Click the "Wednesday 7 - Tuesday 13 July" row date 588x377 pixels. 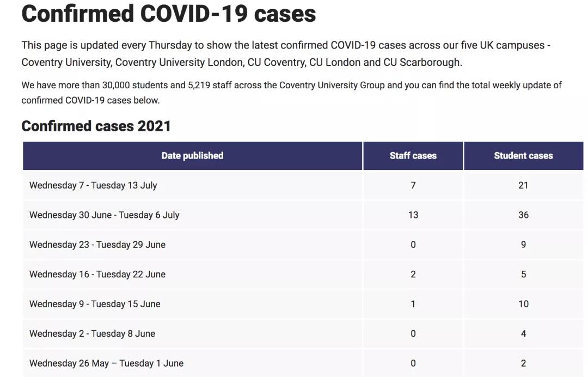[x=93, y=185]
